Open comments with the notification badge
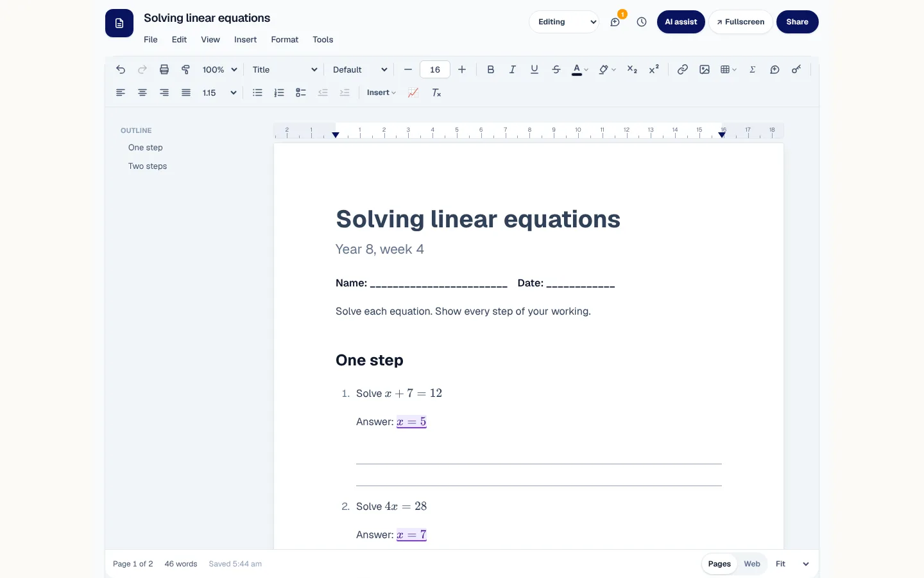The image size is (924, 578). pos(615,22)
